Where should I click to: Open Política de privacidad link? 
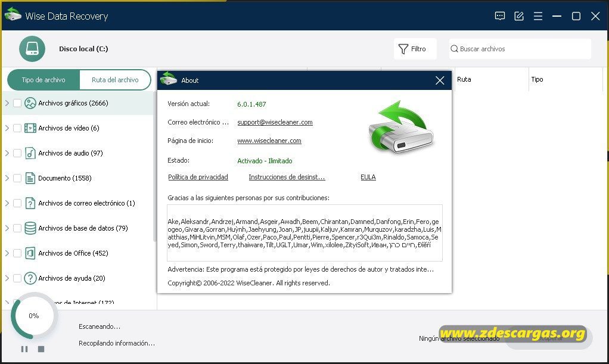coord(198,177)
